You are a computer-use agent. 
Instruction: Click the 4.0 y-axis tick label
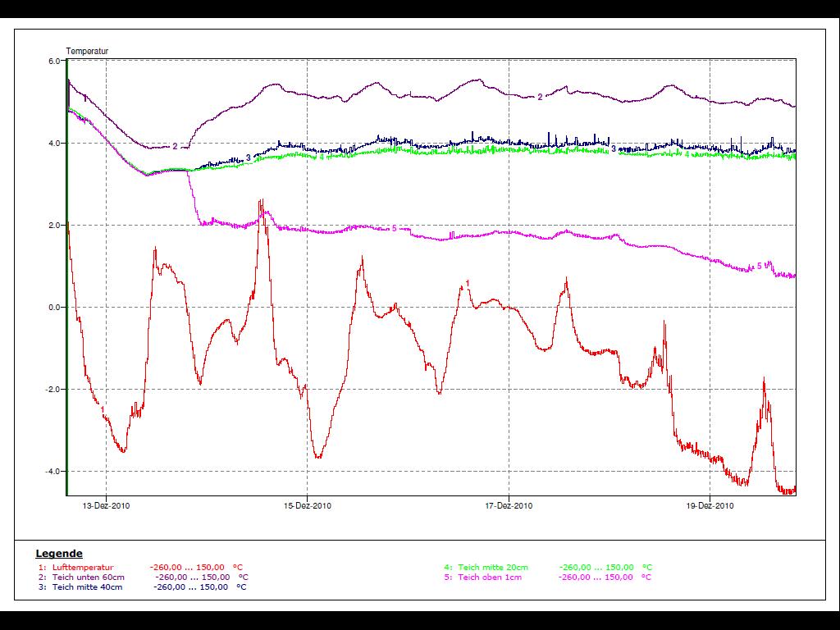[x=55, y=144]
